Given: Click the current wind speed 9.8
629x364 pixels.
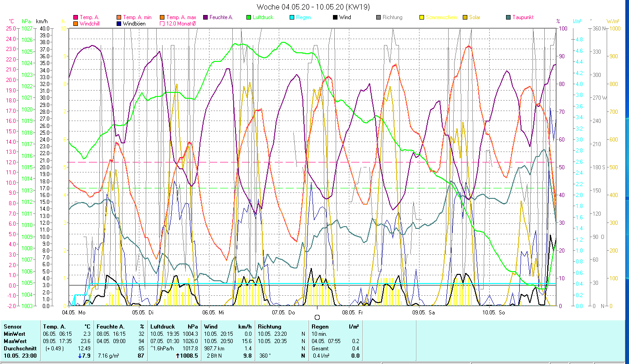Looking at the screenshot, I should (248, 356).
